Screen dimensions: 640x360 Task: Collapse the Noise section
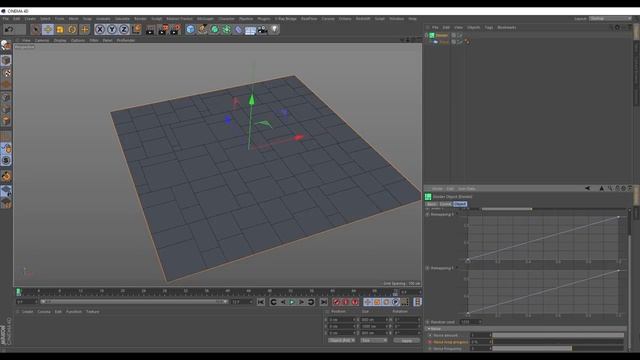point(429,329)
